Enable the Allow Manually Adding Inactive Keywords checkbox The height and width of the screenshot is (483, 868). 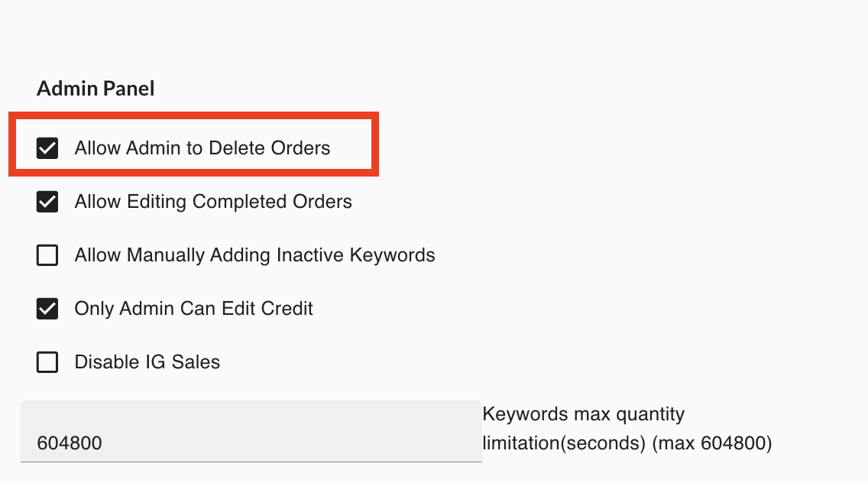[x=47, y=255]
